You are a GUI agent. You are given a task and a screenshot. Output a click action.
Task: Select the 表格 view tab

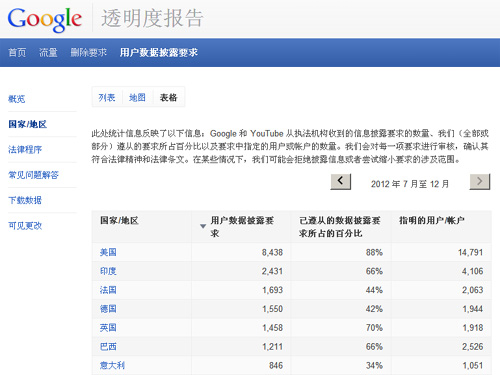click(x=168, y=97)
